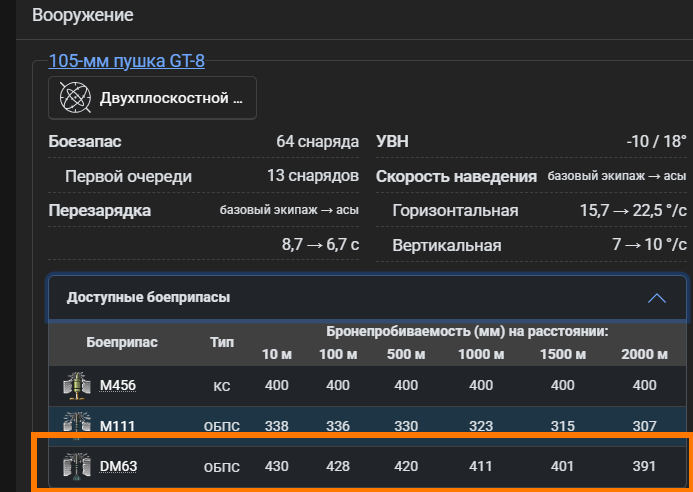Click the Перезарядка stat label
Viewport: 693px width, 492px height.
100,210
